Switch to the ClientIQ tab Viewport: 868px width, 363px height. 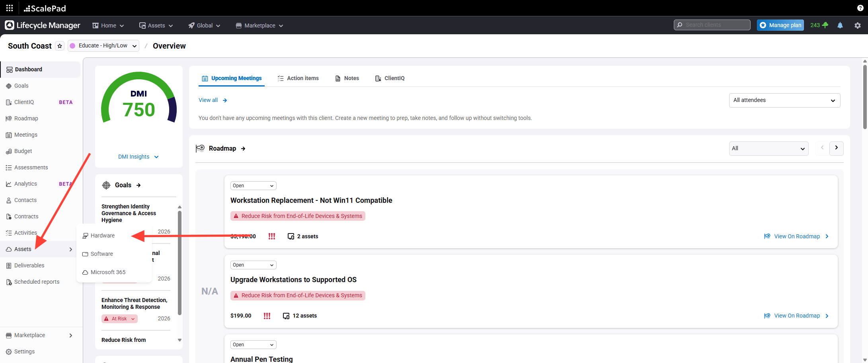click(390, 78)
